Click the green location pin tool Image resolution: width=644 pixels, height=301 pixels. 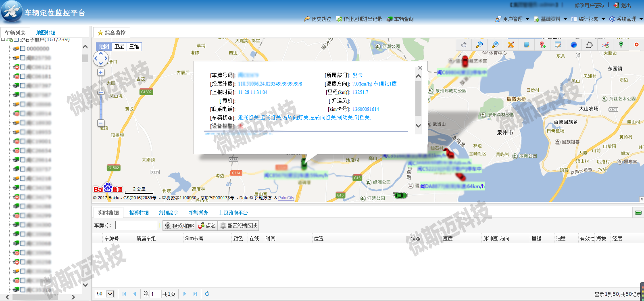[621, 45]
